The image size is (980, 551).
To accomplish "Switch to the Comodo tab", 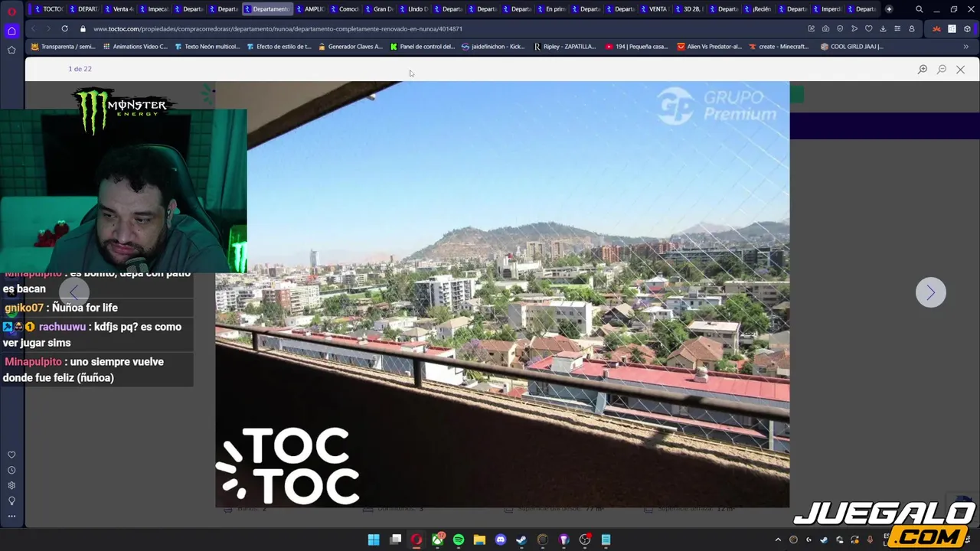I will pos(343,9).
